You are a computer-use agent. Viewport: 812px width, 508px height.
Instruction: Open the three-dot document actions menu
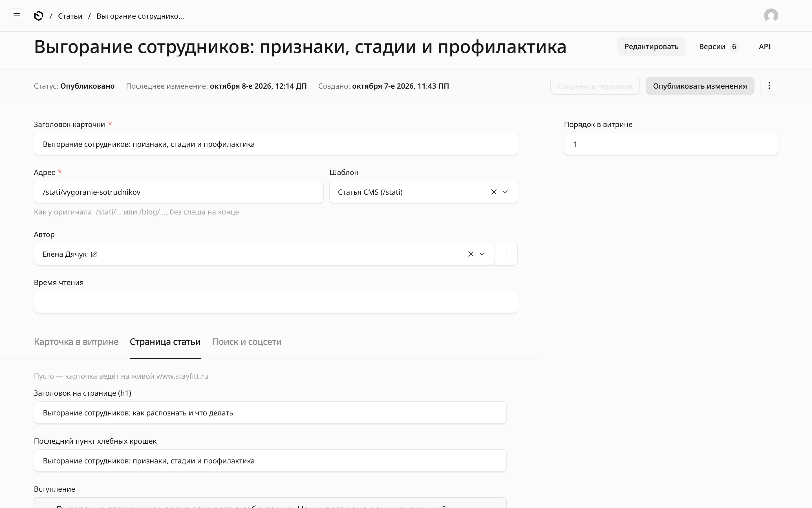pos(769,86)
